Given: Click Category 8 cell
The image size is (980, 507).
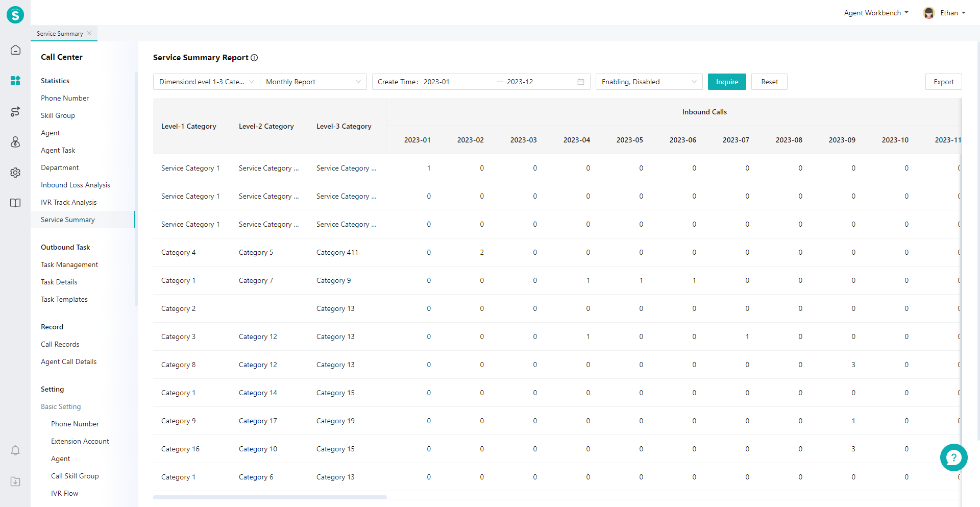Looking at the screenshot, I should pos(178,365).
